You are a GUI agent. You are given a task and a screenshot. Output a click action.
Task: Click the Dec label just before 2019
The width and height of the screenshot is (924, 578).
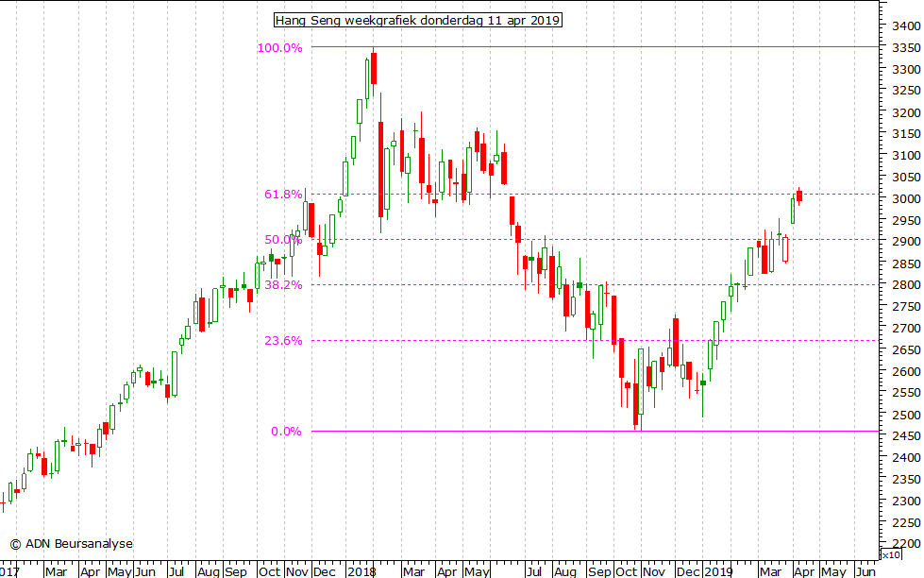688,571
